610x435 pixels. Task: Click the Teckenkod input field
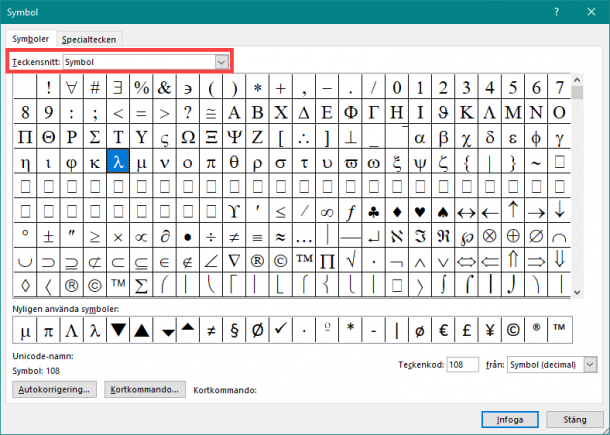coord(462,365)
